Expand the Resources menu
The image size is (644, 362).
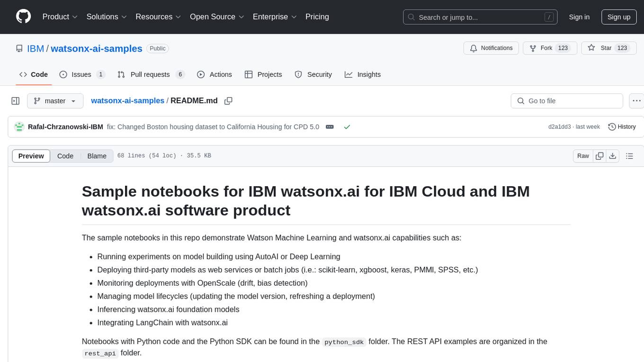pyautogui.click(x=158, y=17)
